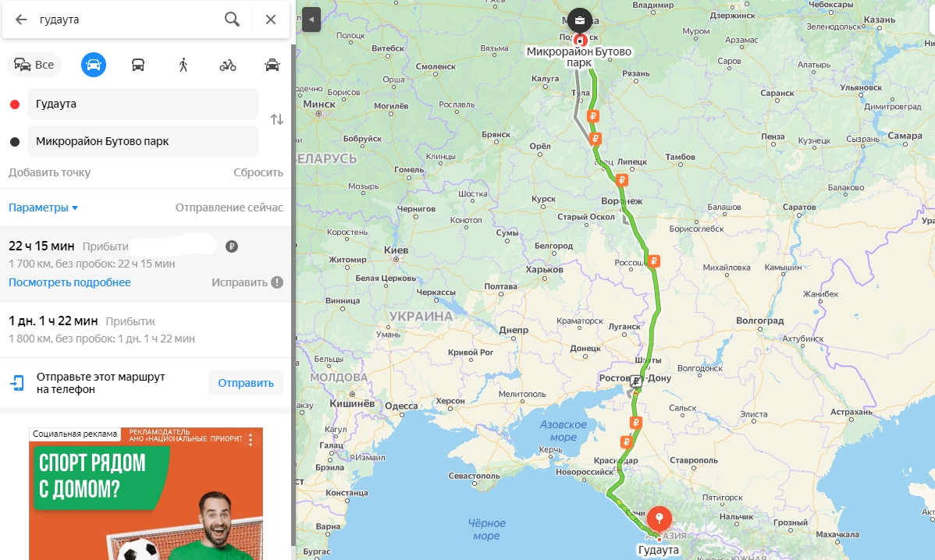Open ad options three-dot menu

pyautogui.click(x=251, y=440)
